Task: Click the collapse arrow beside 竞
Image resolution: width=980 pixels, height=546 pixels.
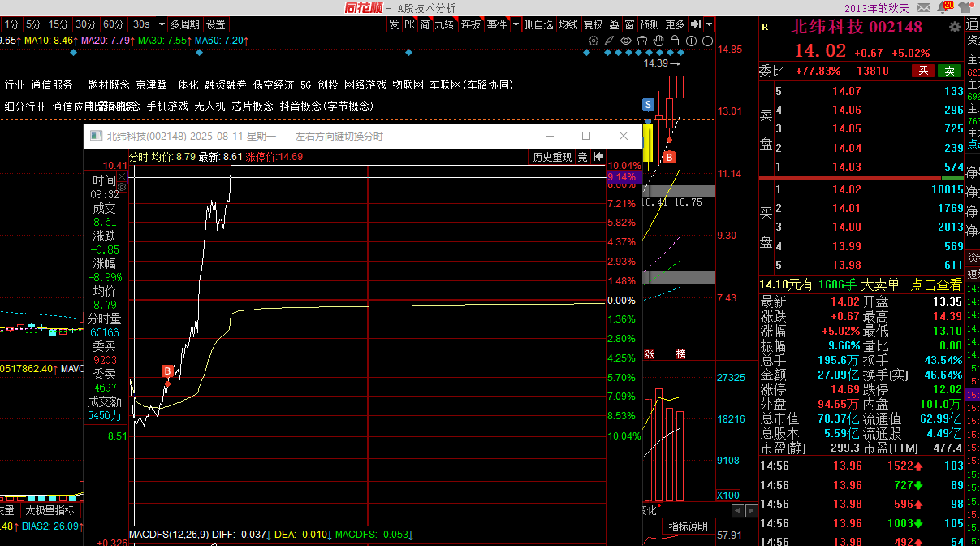Action: pos(598,157)
